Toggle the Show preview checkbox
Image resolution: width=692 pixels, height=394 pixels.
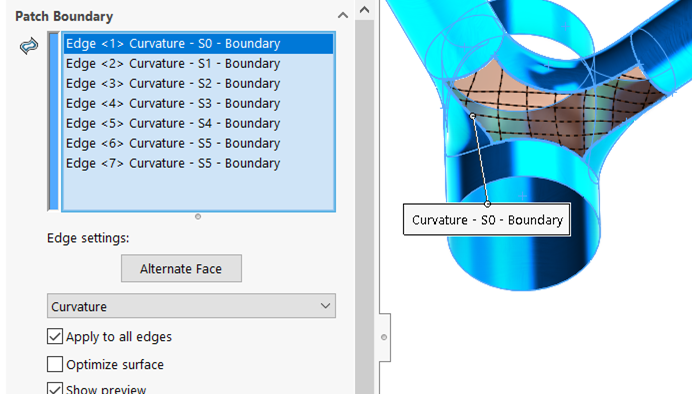pyautogui.click(x=55, y=388)
